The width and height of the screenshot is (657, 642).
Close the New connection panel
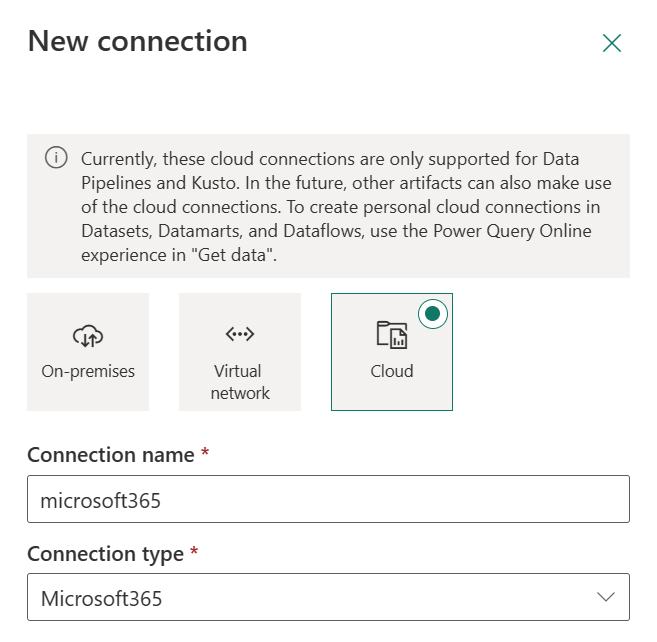[x=612, y=43]
